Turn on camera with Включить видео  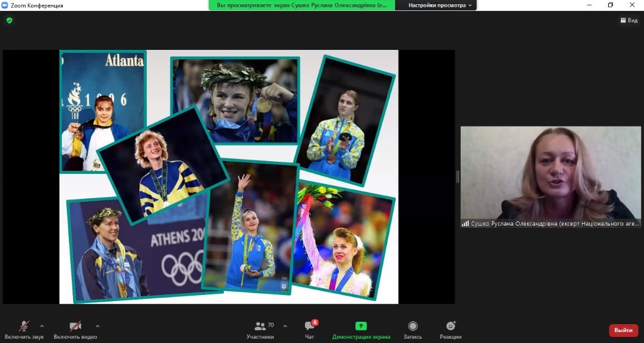pos(75,329)
